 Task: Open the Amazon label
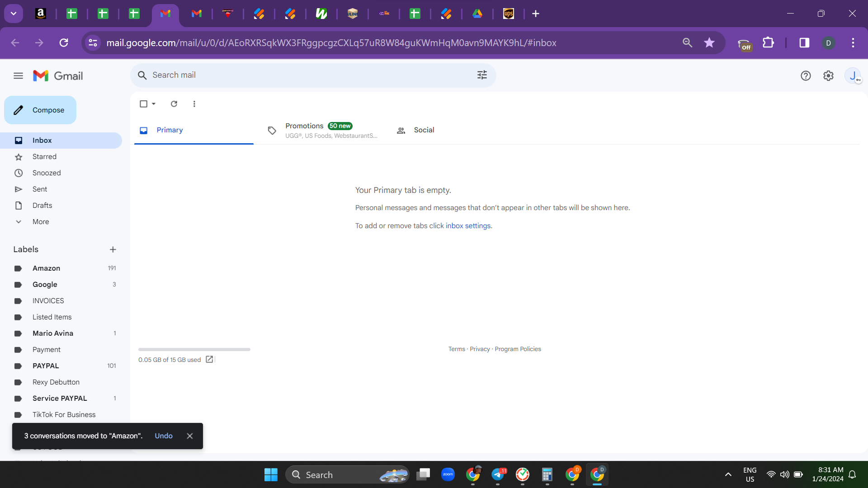click(x=61, y=268)
